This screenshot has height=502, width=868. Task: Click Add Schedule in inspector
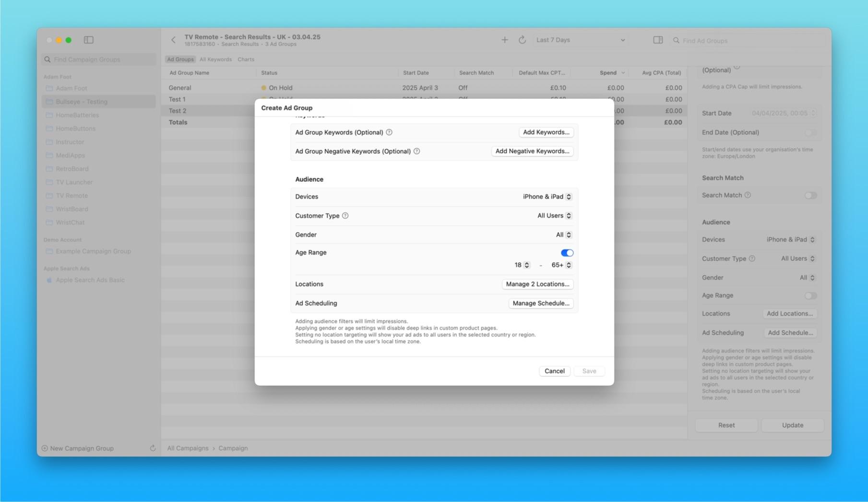(x=790, y=333)
